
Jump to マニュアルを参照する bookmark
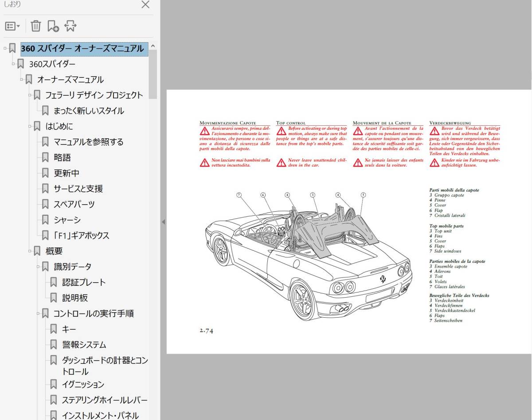(x=89, y=142)
